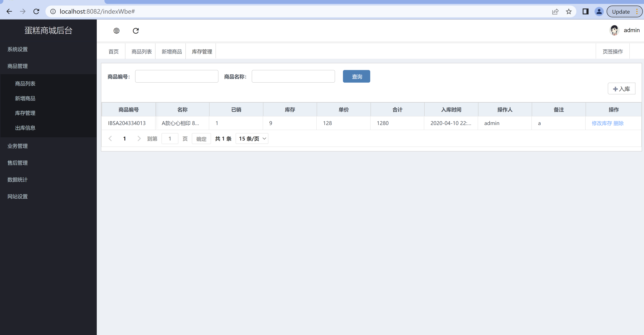Click the 商品编号 column header
644x335 pixels.
129,110
